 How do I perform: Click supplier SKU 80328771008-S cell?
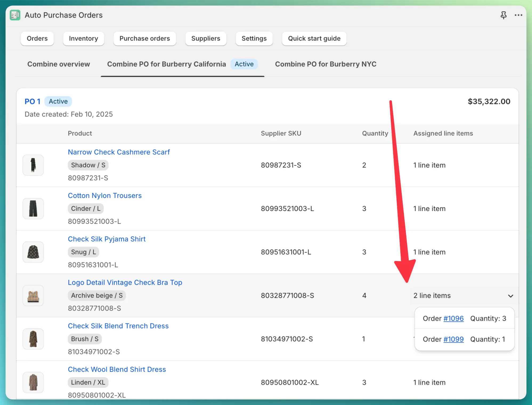(x=287, y=296)
